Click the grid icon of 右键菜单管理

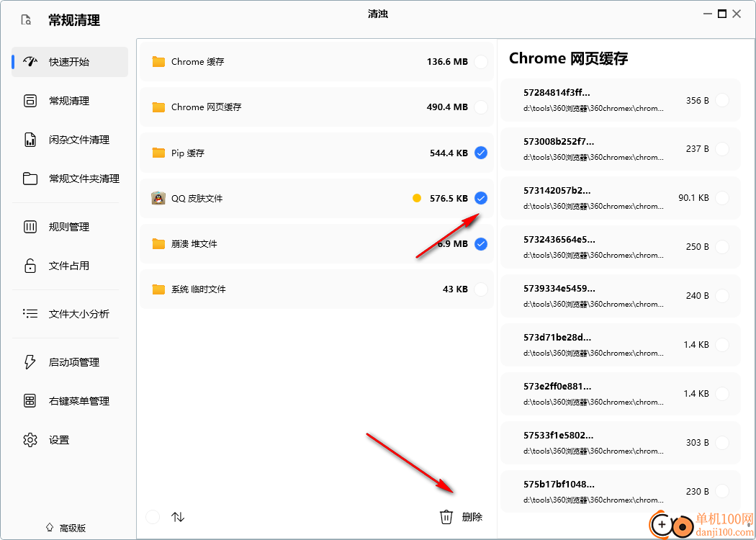(x=30, y=400)
